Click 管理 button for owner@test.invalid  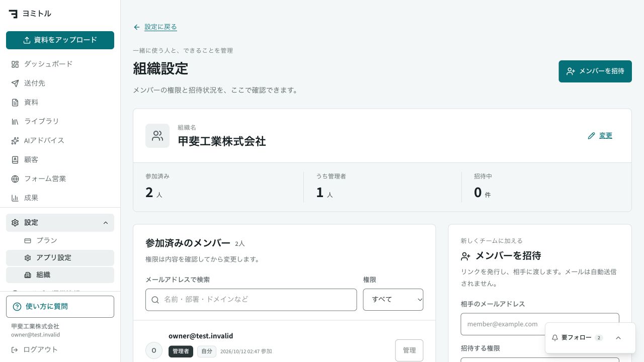410,350
